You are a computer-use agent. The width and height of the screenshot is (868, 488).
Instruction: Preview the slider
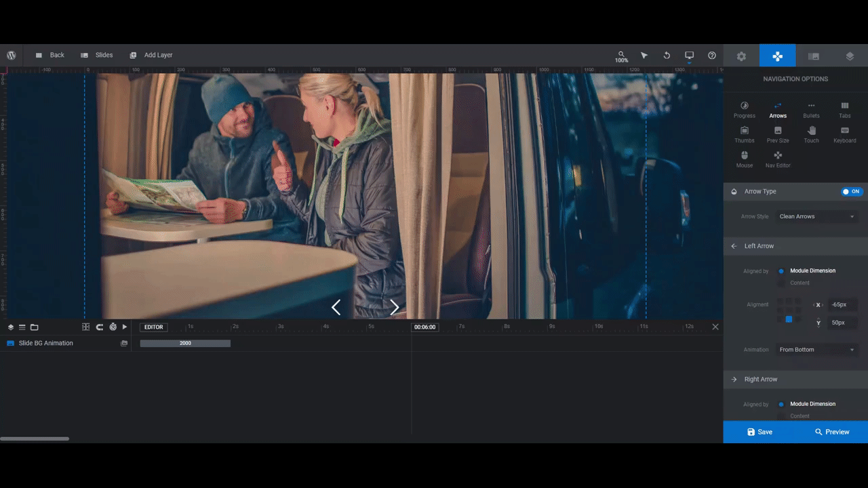click(x=832, y=432)
